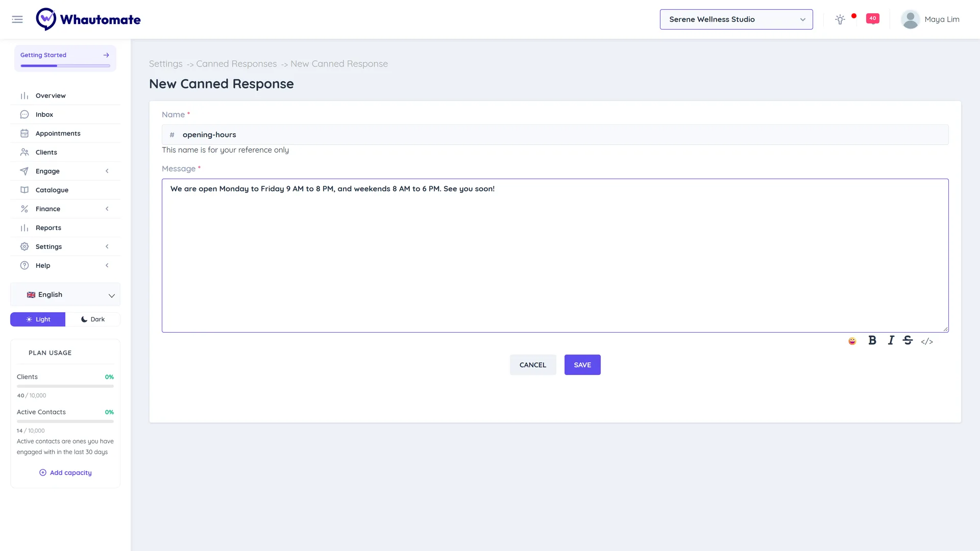Image resolution: width=980 pixels, height=551 pixels.
Task: Click the Active Contacts usage bar
Action: pos(65,421)
